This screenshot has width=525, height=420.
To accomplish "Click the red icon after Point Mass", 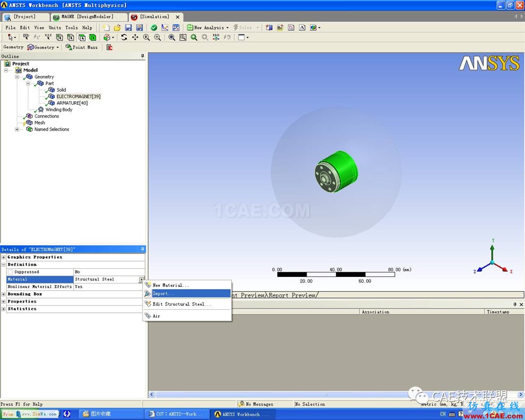I will click(x=110, y=47).
